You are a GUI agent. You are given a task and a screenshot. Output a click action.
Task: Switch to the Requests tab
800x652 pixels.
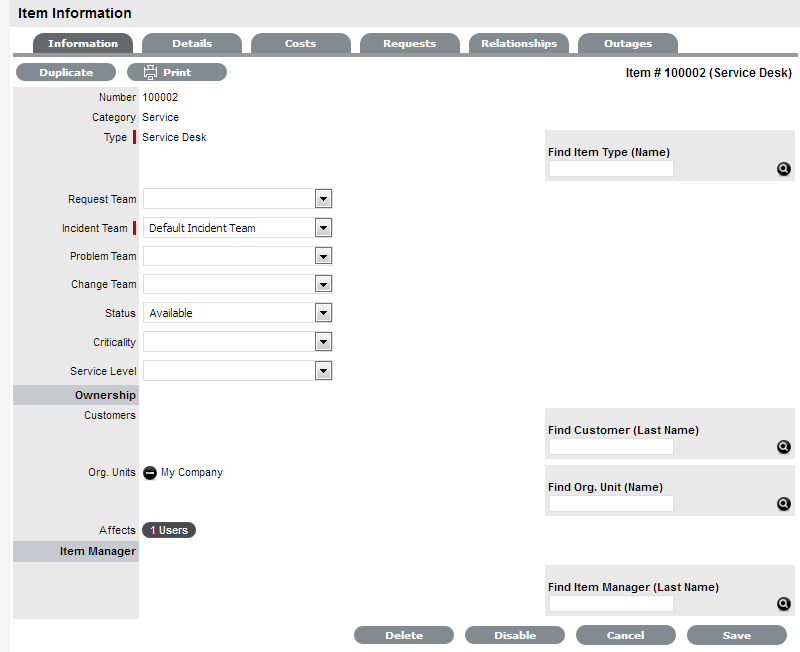pyautogui.click(x=410, y=43)
